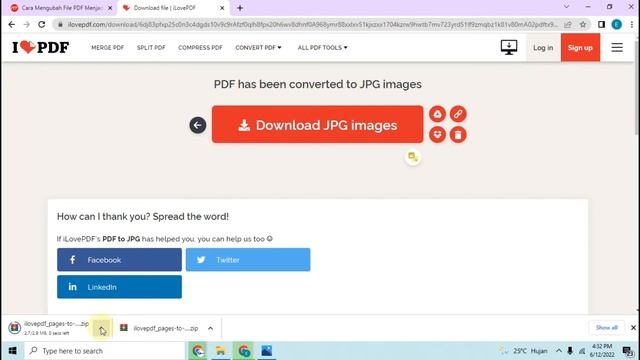Bookmark this page with the star icon
Viewport: 640px width, 360px height.
tap(583, 24)
